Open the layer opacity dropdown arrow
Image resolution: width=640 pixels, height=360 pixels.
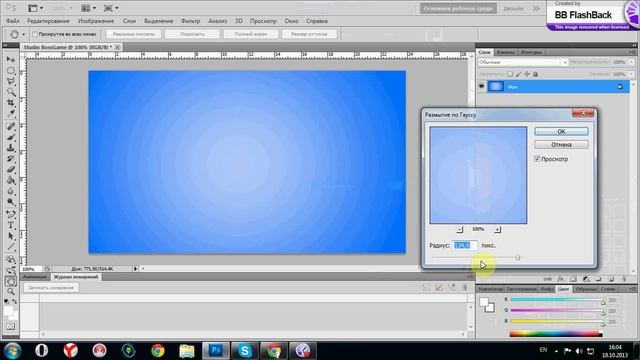[x=631, y=62]
